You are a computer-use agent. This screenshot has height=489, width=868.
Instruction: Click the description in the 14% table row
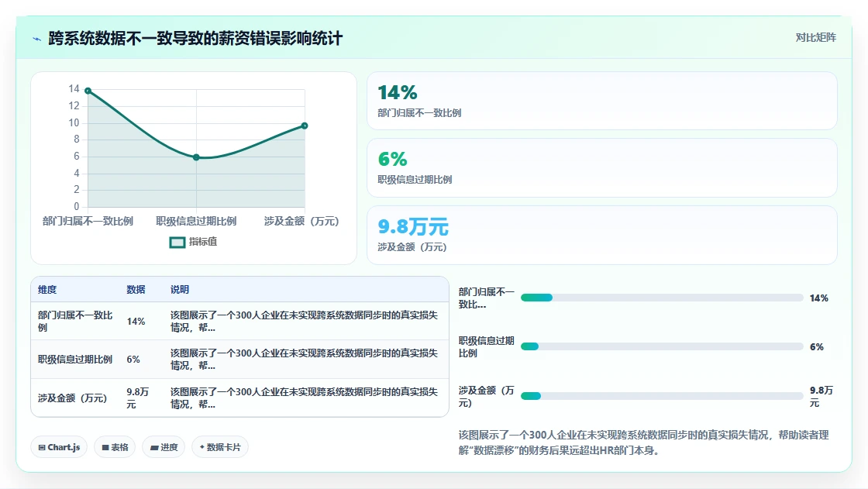[x=304, y=321]
